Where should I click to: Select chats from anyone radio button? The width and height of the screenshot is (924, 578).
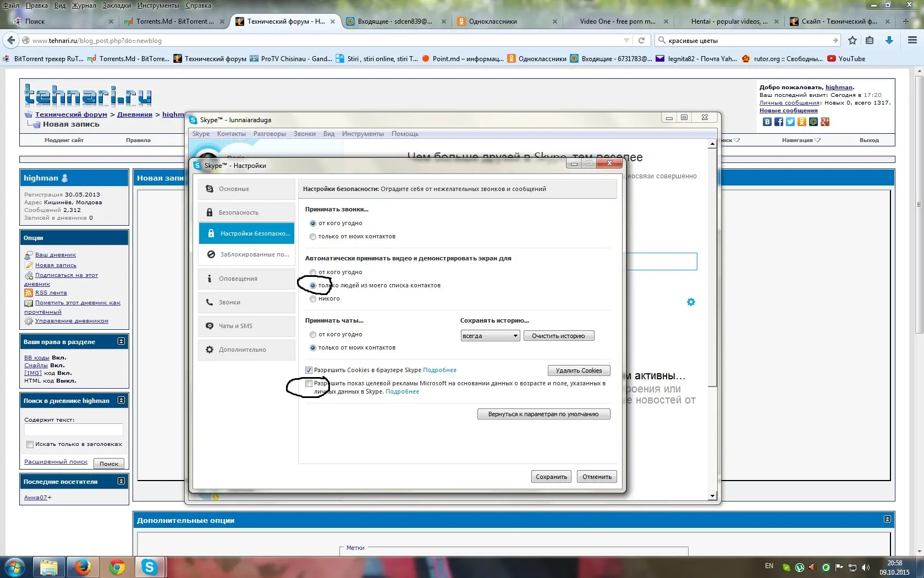(x=313, y=335)
